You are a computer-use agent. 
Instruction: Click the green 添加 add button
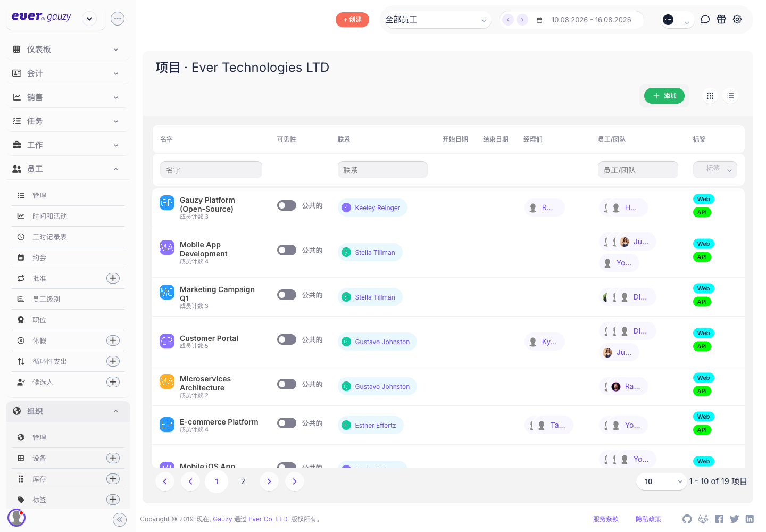pos(664,96)
